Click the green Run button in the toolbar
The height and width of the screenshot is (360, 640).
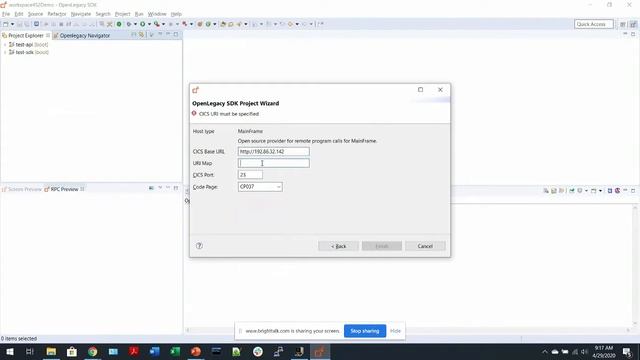pyautogui.click(x=143, y=24)
